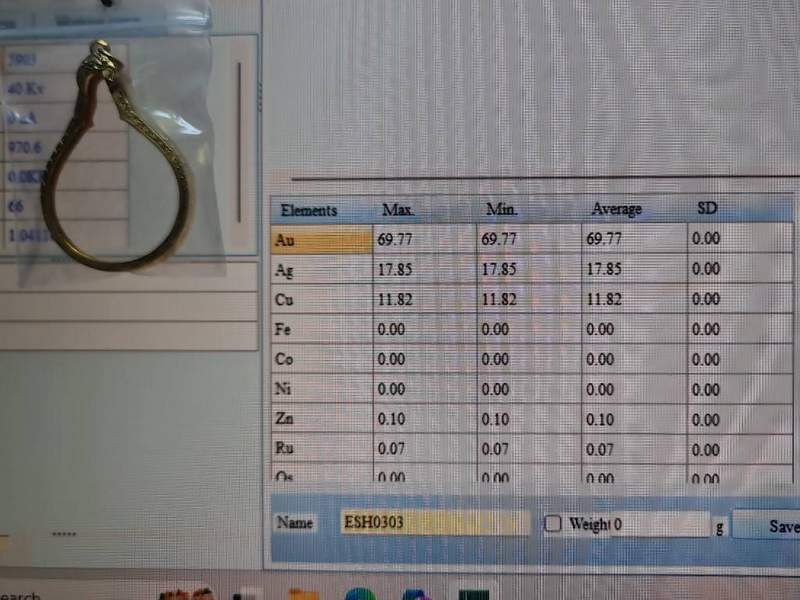This screenshot has width=800, height=600.
Task: Open Microsoft Edge from the taskbar
Action: click(x=360, y=594)
